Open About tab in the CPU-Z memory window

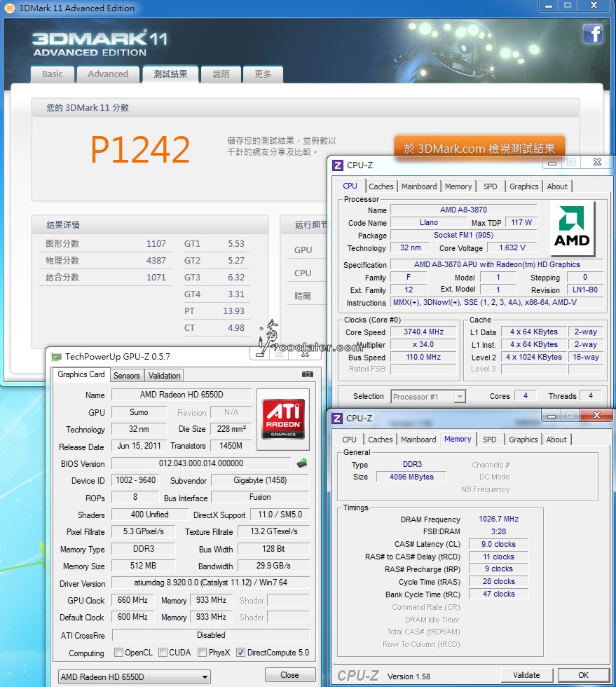tap(556, 440)
